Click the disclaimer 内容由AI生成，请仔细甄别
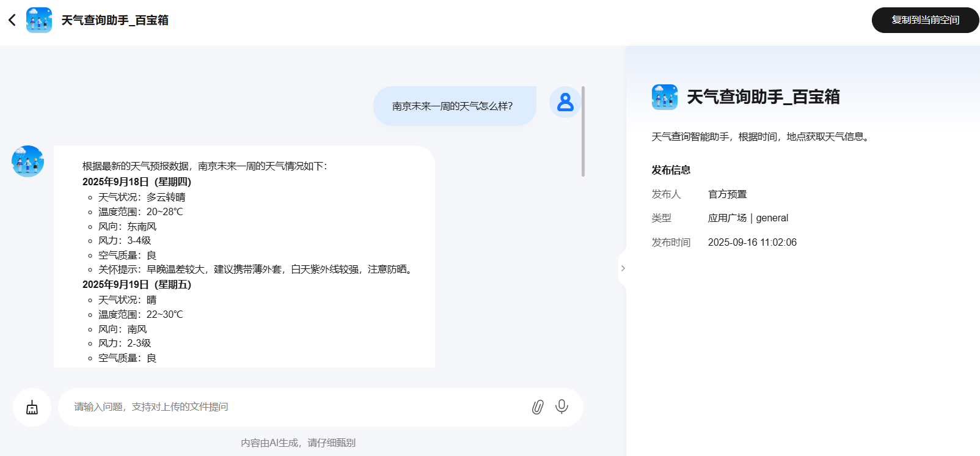 [298, 443]
